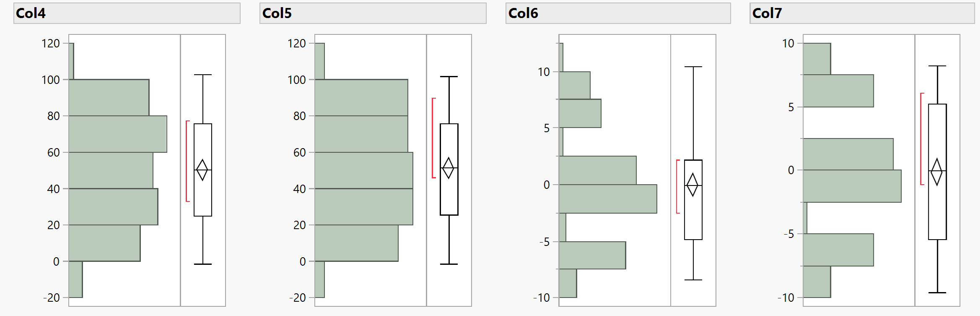
Task: Click the longest Col6 histogram bar just below 0
Action: (608, 199)
